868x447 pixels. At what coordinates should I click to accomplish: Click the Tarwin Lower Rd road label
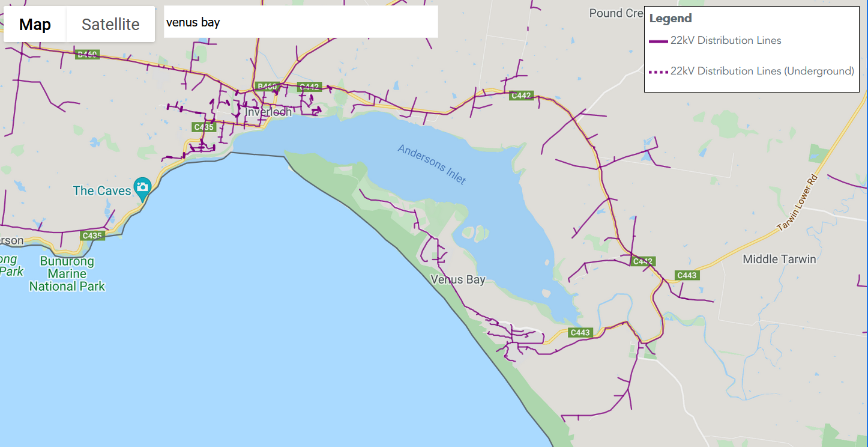[798, 204]
